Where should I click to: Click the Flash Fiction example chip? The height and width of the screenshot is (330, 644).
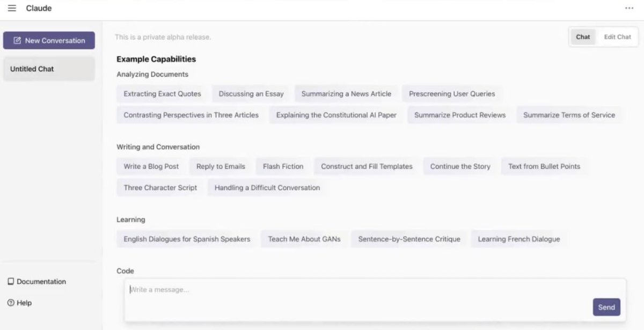283,166
